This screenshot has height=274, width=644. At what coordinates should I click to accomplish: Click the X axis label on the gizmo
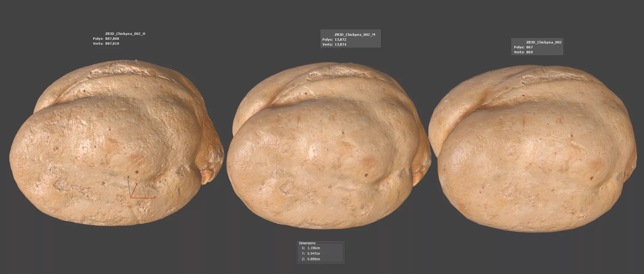coord(155,197)
